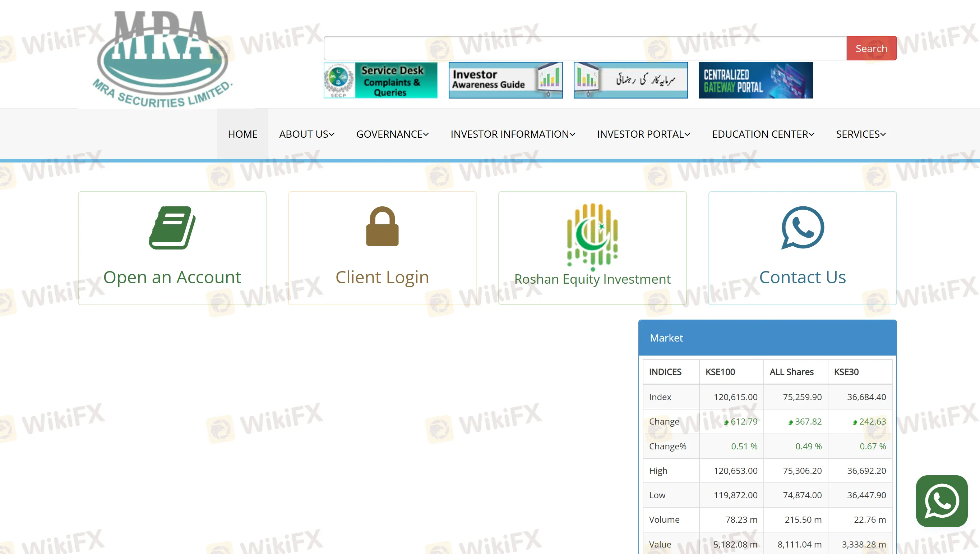Expand the EDUCATION CENTER dropdown menu
The width and height of the screenshot is (980, 554).
tap(763, 134)
